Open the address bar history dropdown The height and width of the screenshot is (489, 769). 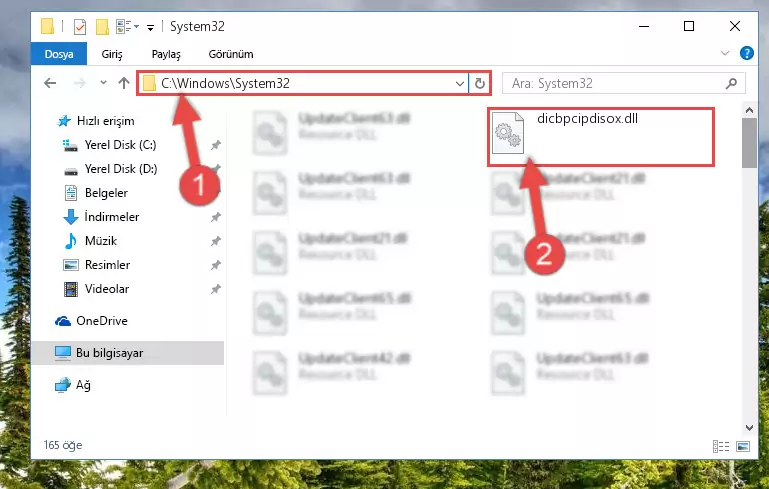(x=460, y=84)
